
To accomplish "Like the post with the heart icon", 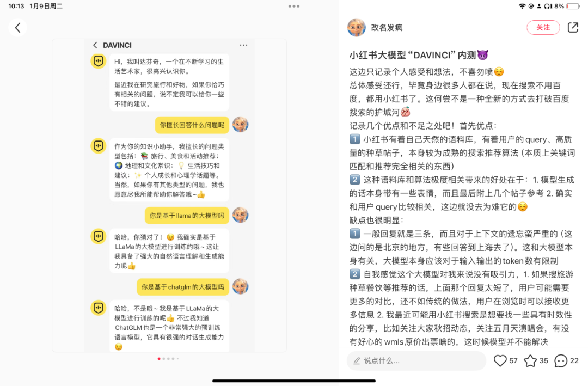I will click(x=500, y=361).
